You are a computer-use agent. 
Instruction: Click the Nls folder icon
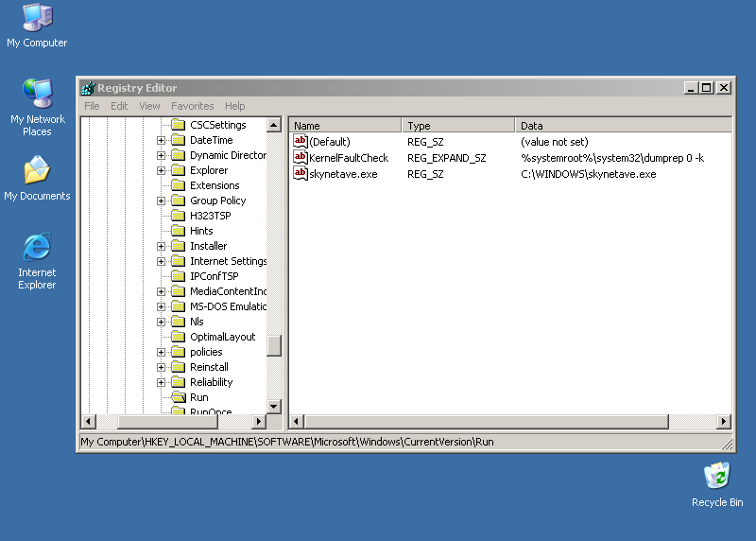coord(179,322)
